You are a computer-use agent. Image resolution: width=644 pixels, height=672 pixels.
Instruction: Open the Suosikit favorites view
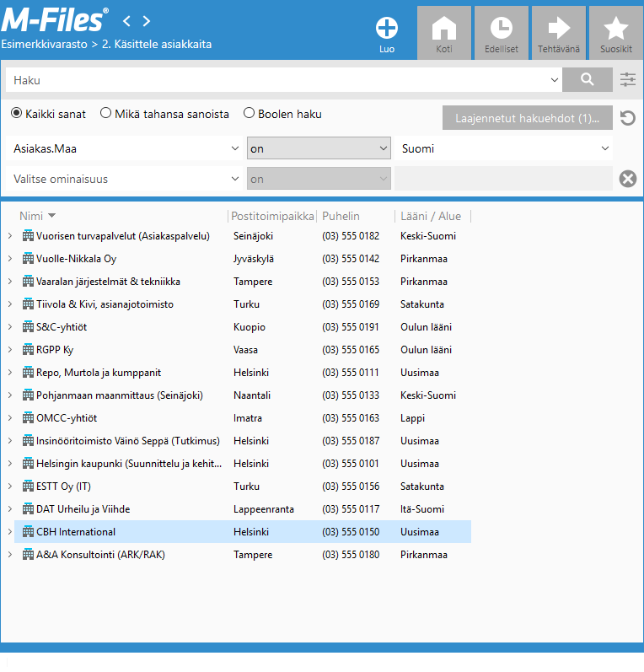[615, 33]
